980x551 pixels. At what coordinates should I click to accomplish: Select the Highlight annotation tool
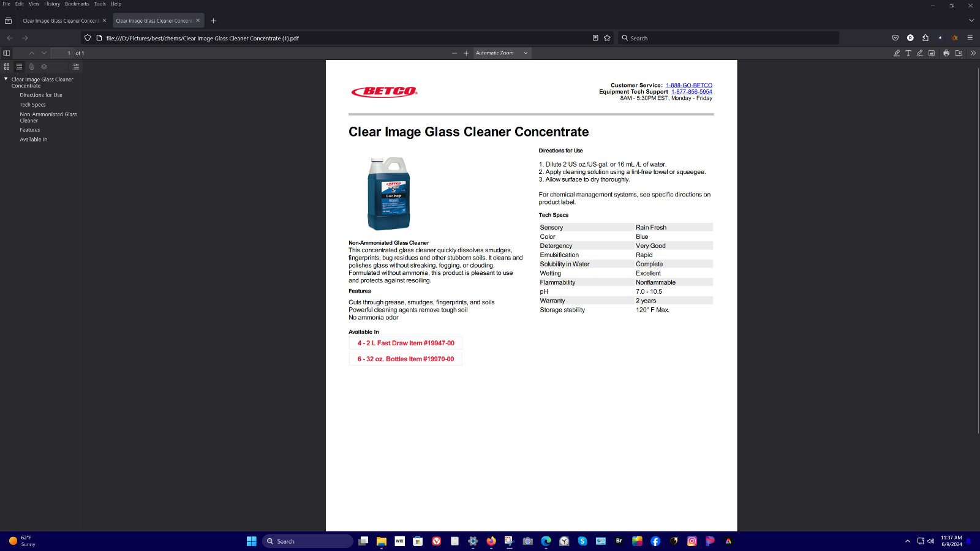pyautogui.click(x=897, y=53)
